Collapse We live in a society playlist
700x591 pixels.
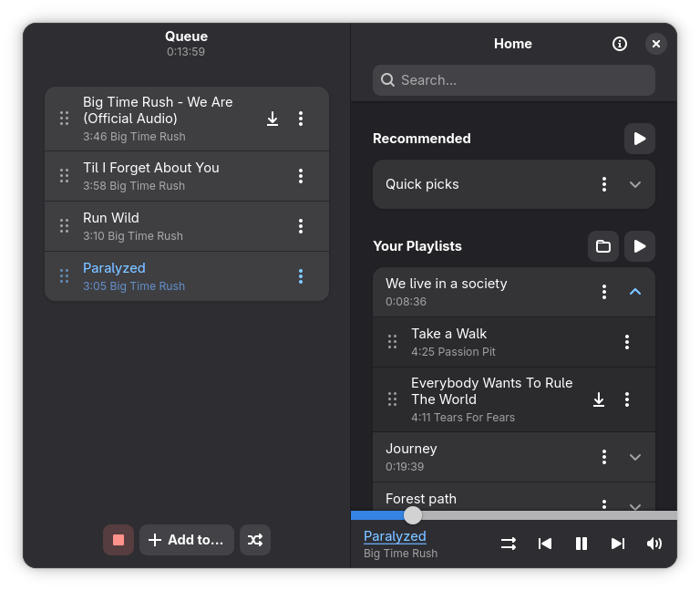pos(634,292)
